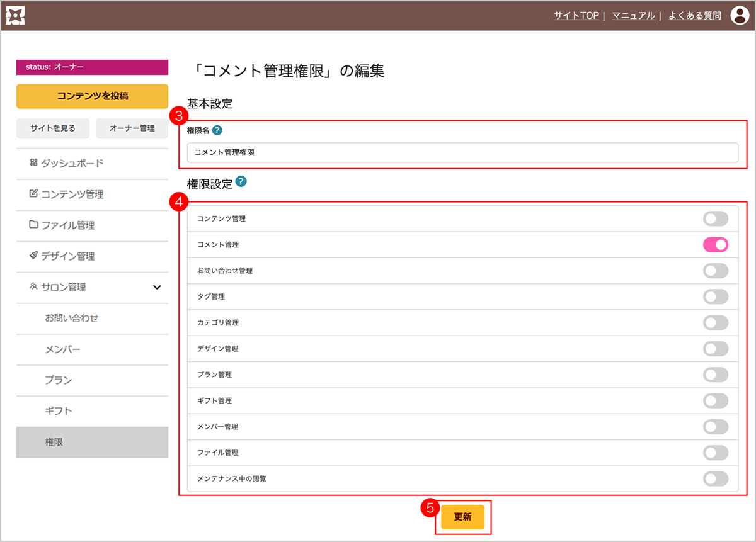Click the help icon beside 権限名
Viewport: 756px width, 542px height.
[217, 130]
